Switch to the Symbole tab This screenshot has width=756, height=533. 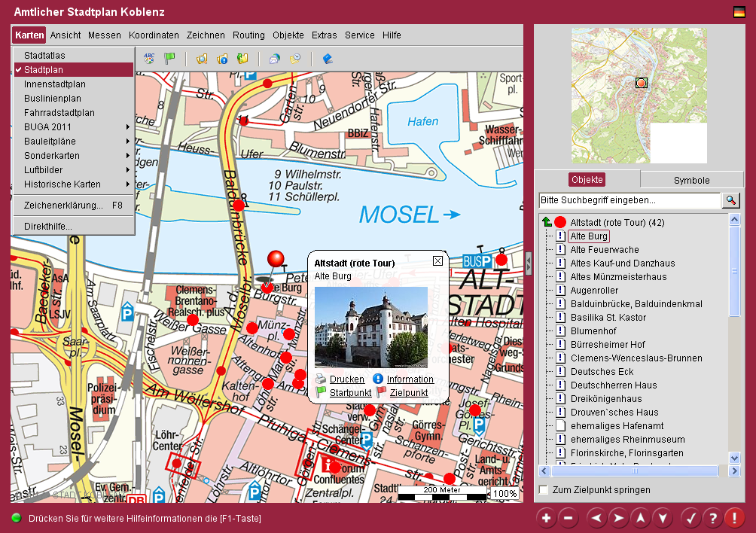coord(691,180)
